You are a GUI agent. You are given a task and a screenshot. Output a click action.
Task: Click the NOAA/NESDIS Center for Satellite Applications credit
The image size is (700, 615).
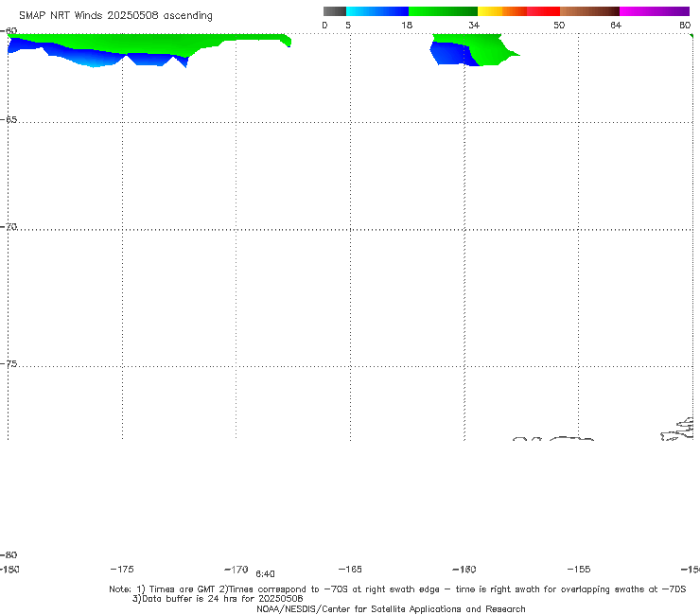[x=391, y=608]
